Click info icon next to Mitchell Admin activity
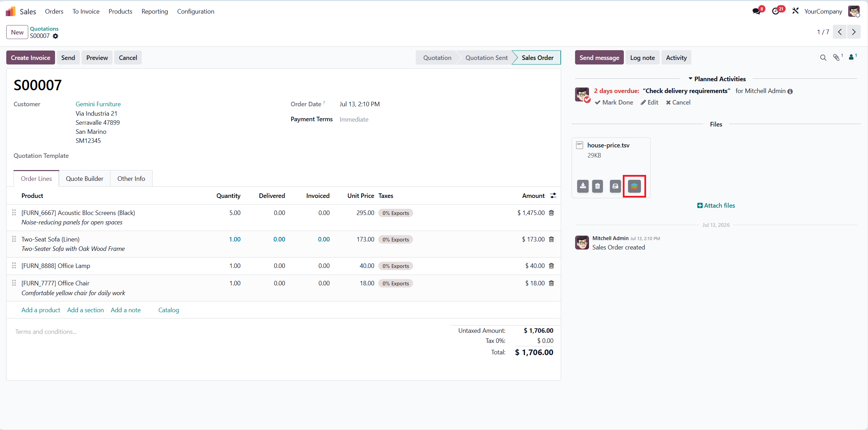Screen dimensions: 868x430 (x=790, y=91)
